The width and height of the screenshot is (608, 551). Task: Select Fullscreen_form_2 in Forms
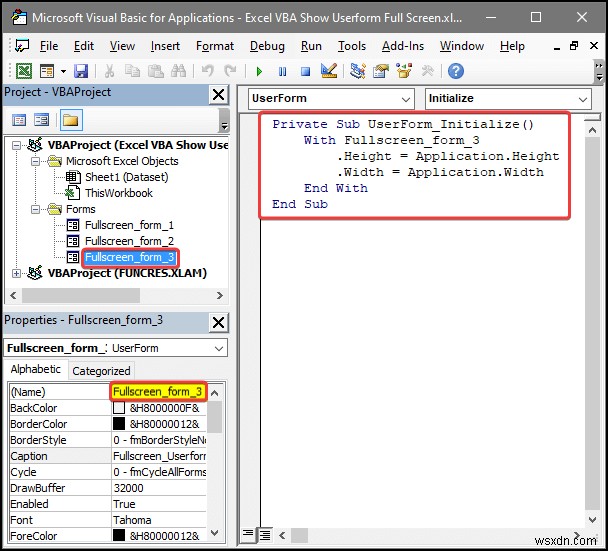(x=129, y=241)
